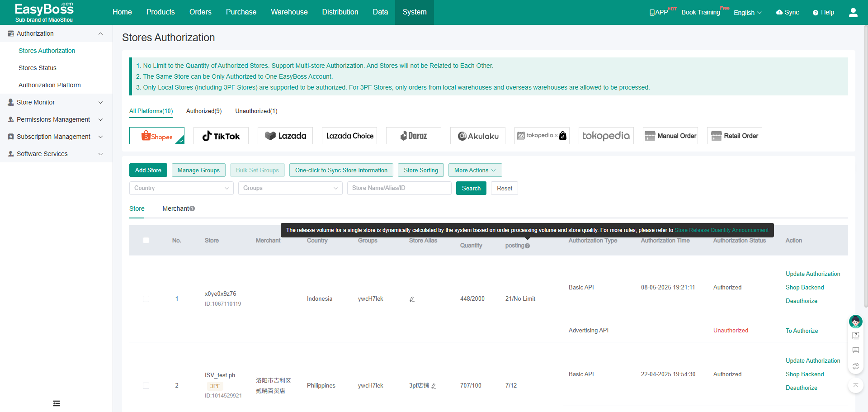
Task: Switch to the Unauthorized(1) tab
Action: point(256,111)
